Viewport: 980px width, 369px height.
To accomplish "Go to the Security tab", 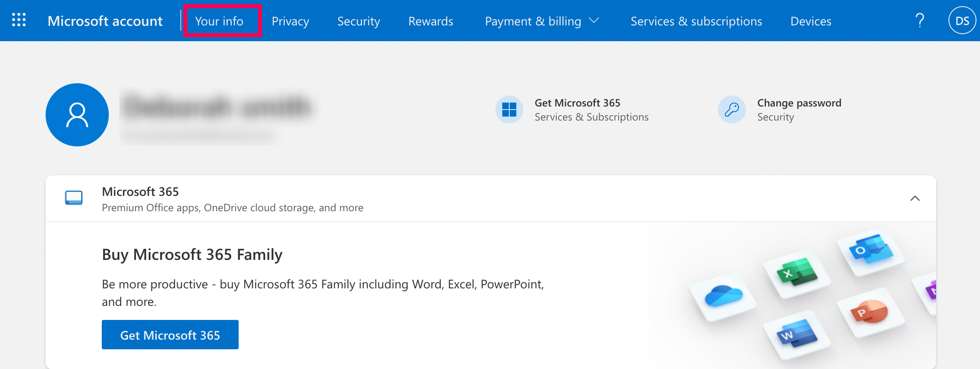I will [358, 21].
